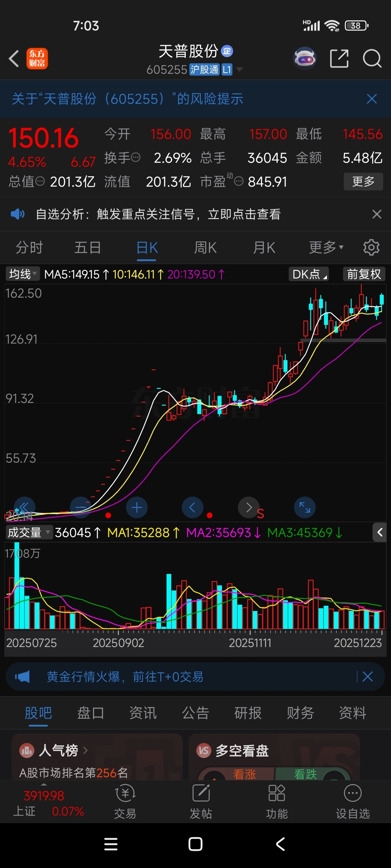Tap the blue speaker icon beside 自选分析
This screenshot has width=391, height=868.
tap(18, 214)
